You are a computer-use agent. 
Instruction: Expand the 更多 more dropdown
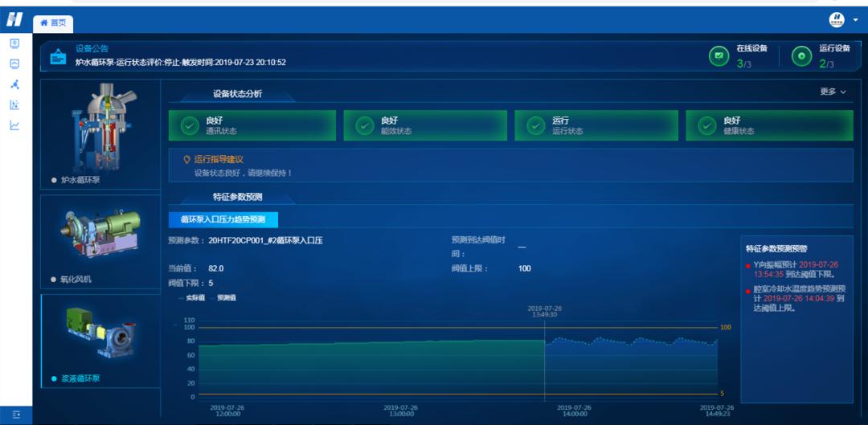click(833, 92)
